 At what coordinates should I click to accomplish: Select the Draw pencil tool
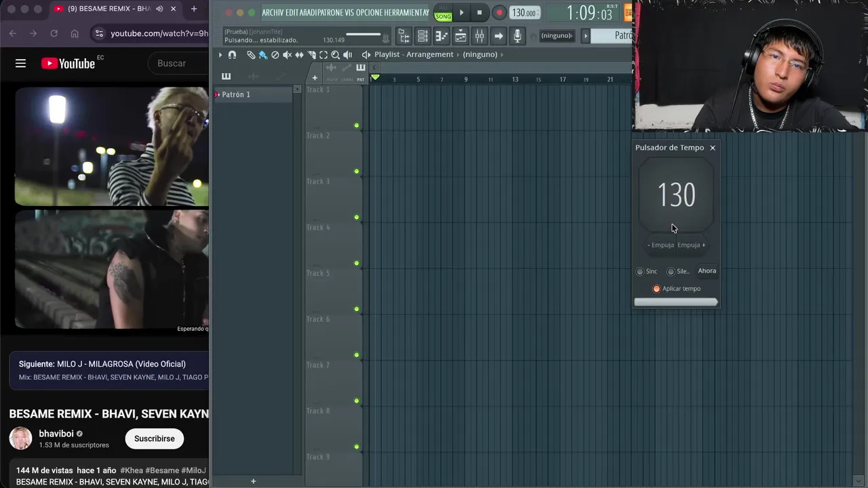click(251, 55)
